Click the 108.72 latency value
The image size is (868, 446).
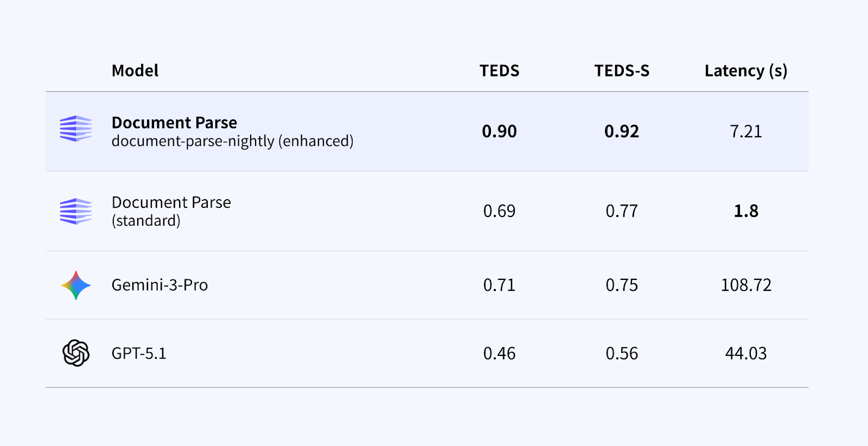(746, 285)
